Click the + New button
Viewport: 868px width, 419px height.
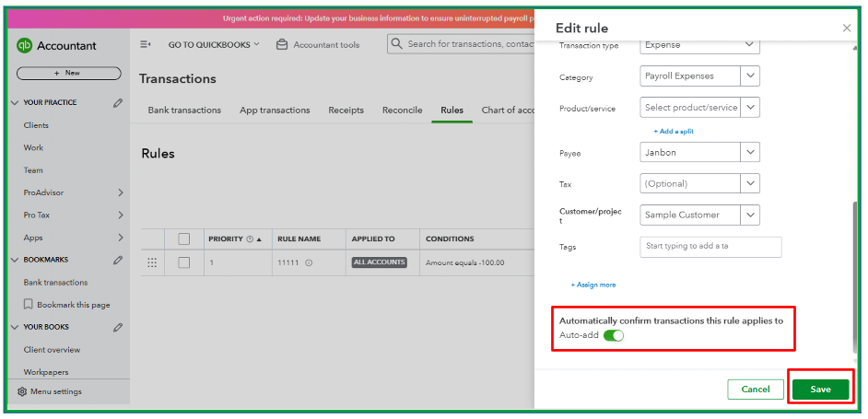click(68, 73)
